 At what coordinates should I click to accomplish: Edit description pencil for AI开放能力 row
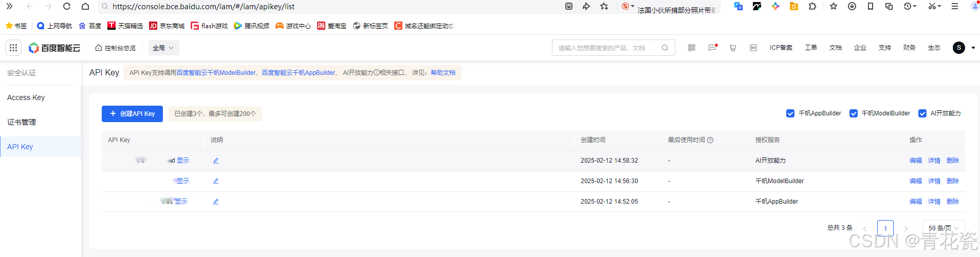click(x=216, y=161)
